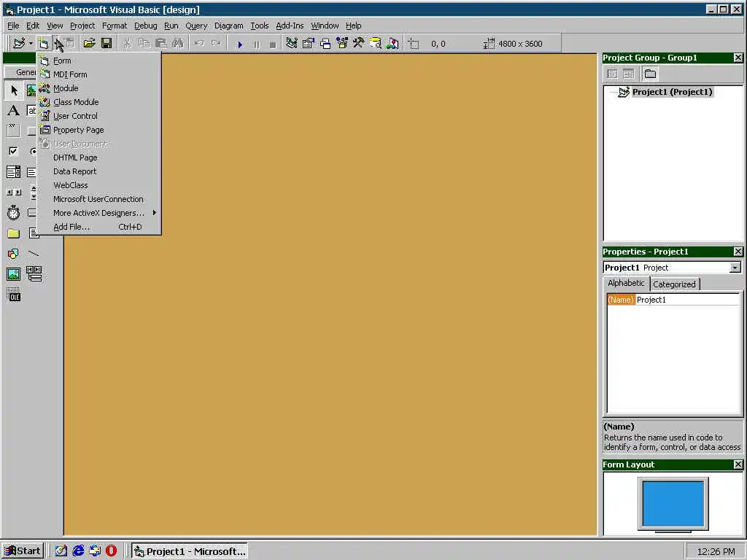Launch Opera from quick launch bar

pyautogui.click(x=111, y=551)
